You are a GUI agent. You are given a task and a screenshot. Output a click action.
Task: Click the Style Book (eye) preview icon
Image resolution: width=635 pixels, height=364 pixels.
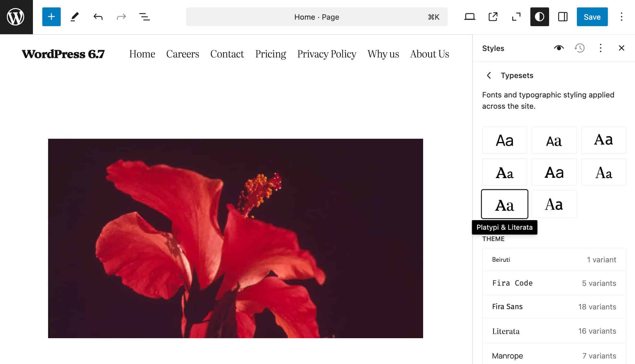click(559, 48)
